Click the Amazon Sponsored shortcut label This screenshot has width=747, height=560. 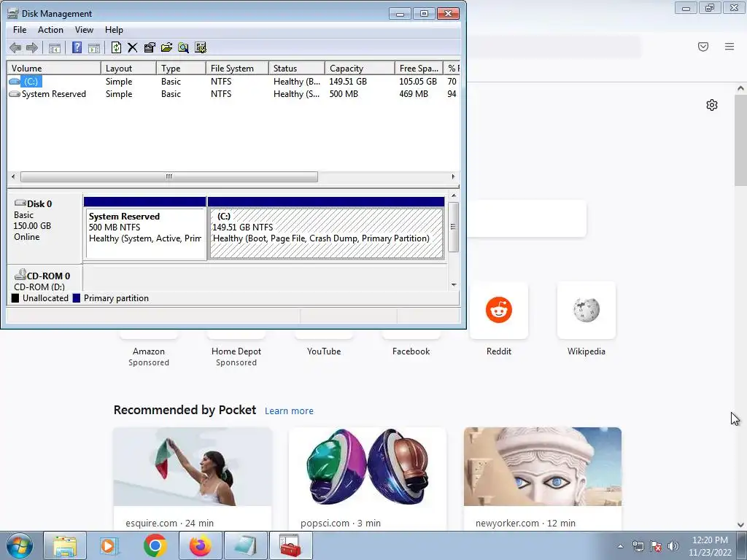click(149, 357)
